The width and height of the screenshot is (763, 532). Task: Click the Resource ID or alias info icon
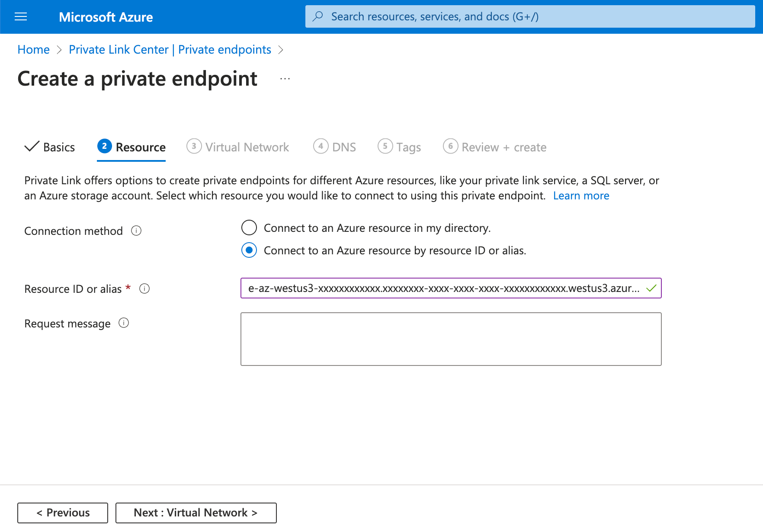click(x=144, y=288)
